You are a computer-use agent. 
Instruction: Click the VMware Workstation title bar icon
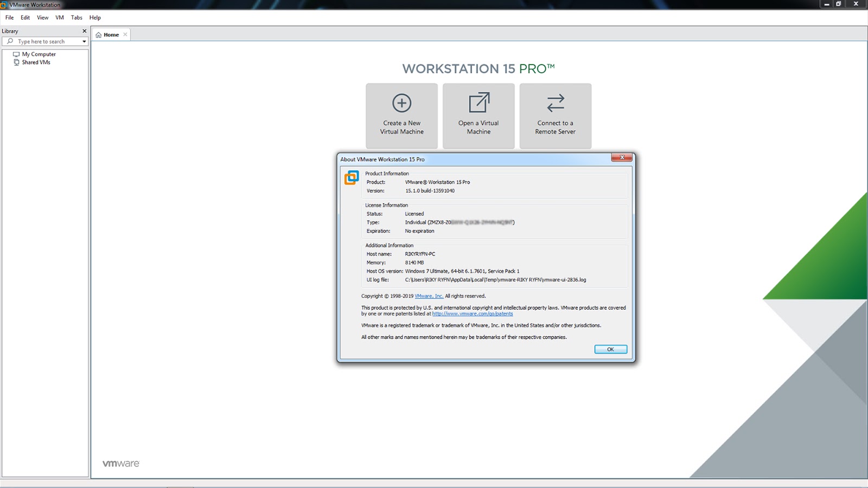(5, 5)
